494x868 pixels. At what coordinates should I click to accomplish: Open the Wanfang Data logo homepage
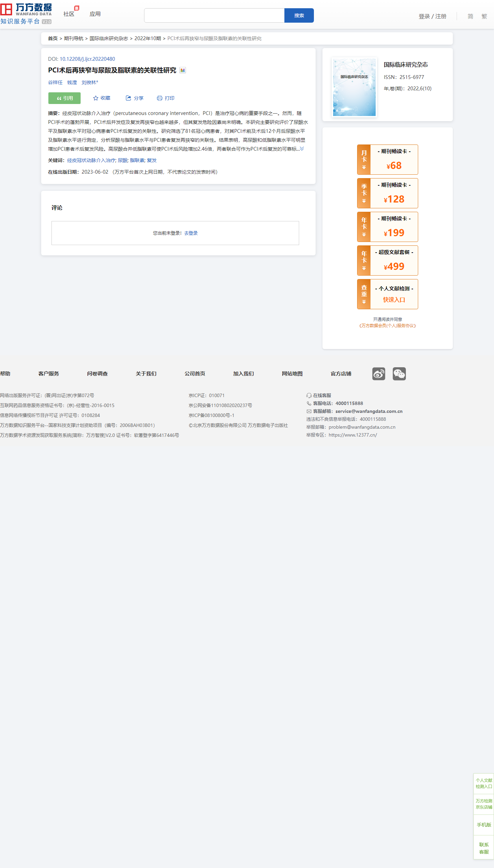(x=26, y=14)
